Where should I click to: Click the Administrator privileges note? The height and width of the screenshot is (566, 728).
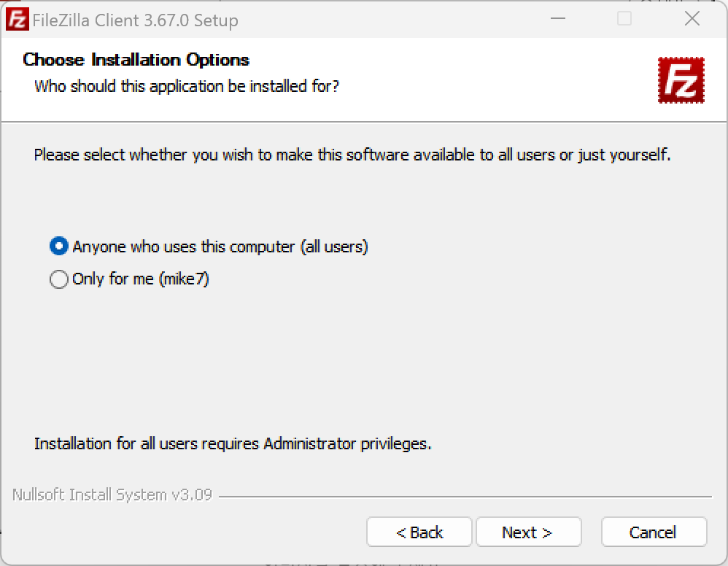233,444
